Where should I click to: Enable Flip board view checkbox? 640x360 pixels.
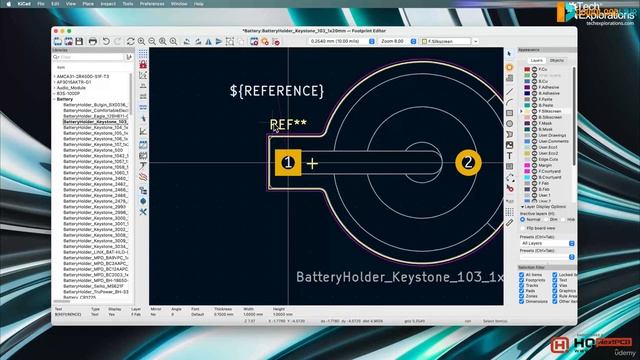pyautogui.click(x=522, y=228)
